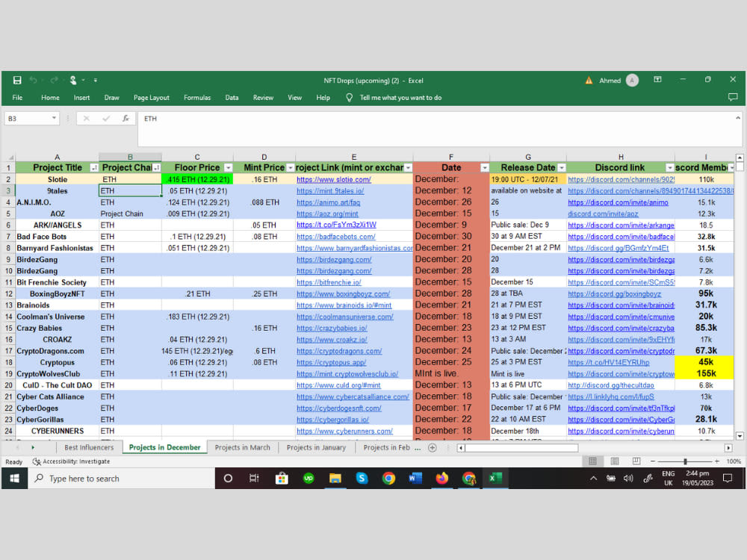The width and height of the screenshot is (747, 560).
Task: Click vertical scrollbar down arrow
Action: (740, 436)
